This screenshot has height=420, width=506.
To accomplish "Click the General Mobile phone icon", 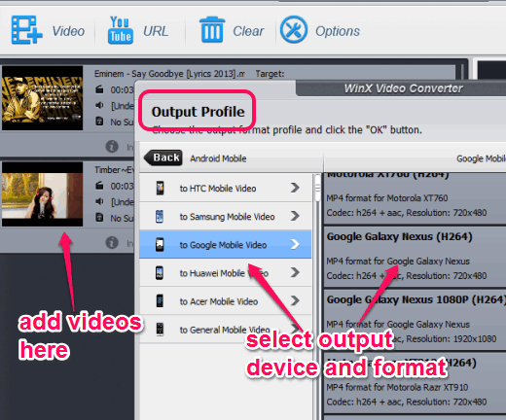I will coord(160,330).
